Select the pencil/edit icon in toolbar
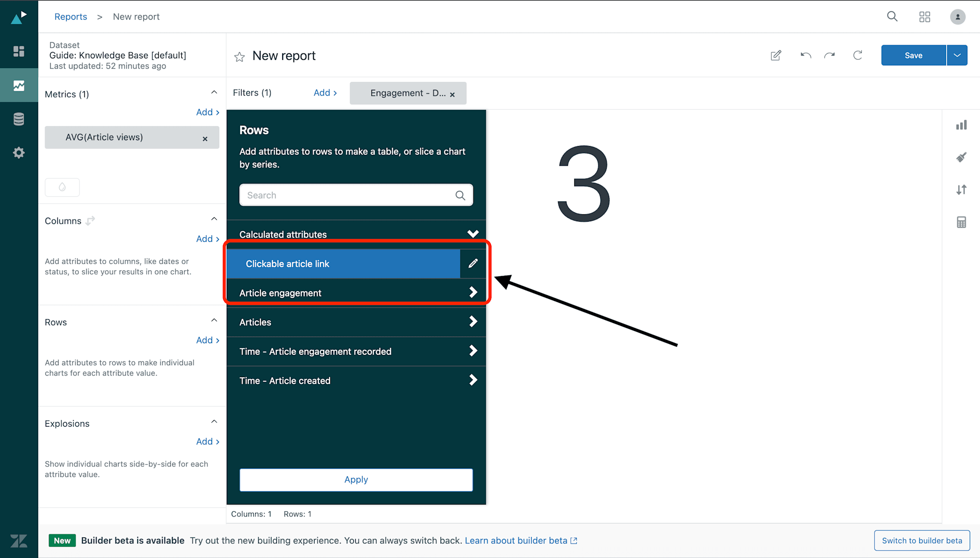Screen dimensions: 980x558 point(775,54)
